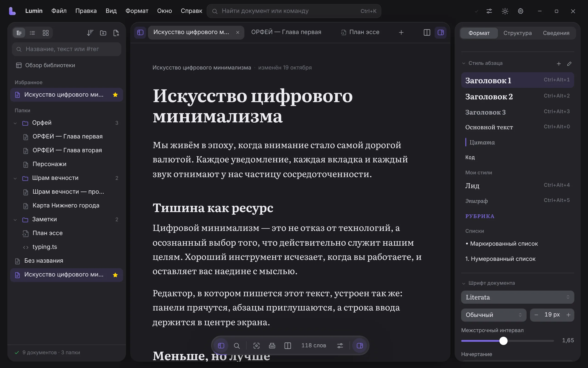Collapse the Заметки folder
The width and height of the screenshot is (588, 368).
pos(15,220)
